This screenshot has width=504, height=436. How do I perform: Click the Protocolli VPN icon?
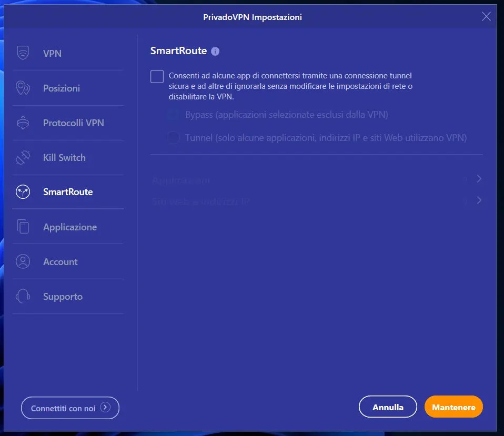point(23,123)
